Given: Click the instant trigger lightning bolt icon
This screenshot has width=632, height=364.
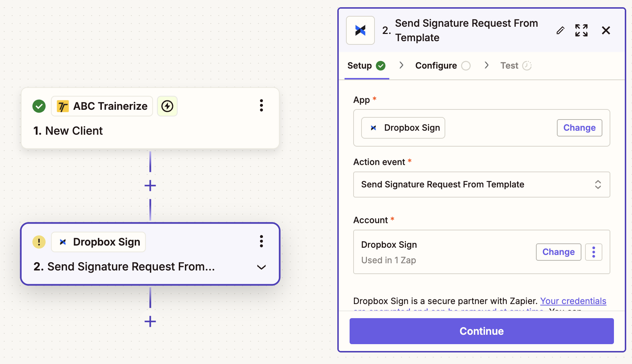Looking at the screenshot, I should click(167, 106).
